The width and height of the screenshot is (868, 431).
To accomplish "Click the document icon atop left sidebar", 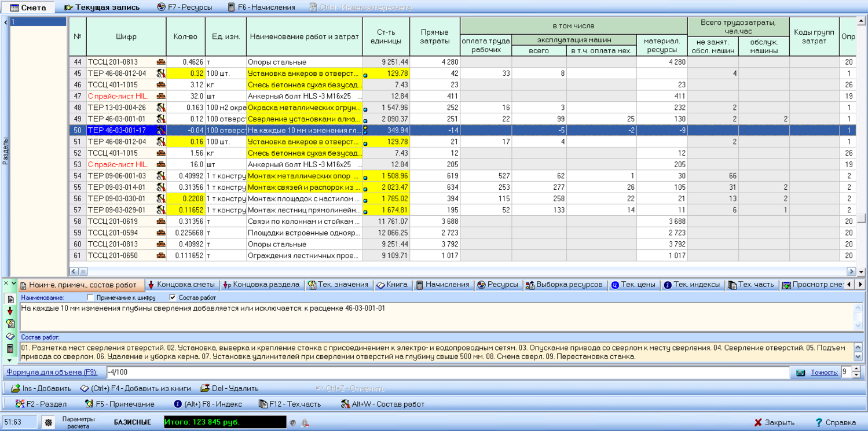I will point(10,299).
